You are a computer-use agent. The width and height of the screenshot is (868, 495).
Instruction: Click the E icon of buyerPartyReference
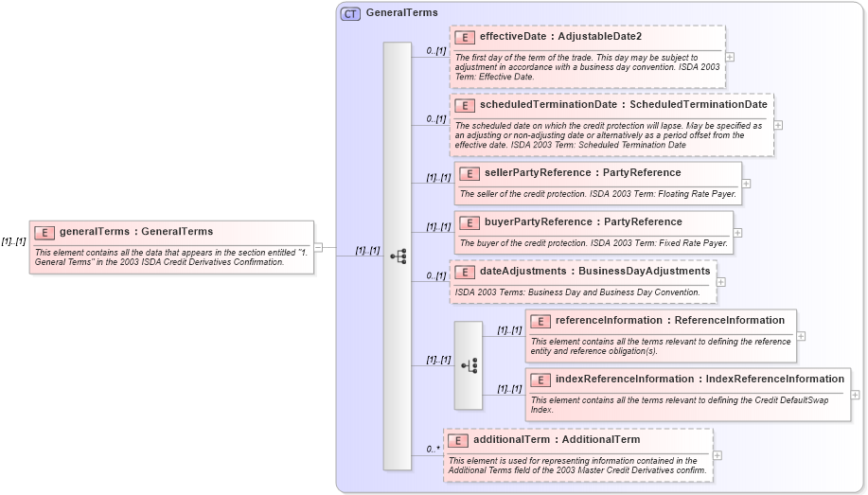click(x=469, y=222)
